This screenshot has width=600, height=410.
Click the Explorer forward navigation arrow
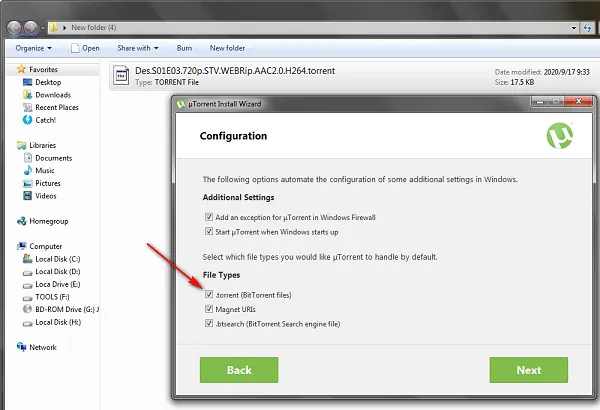[31, 28]
